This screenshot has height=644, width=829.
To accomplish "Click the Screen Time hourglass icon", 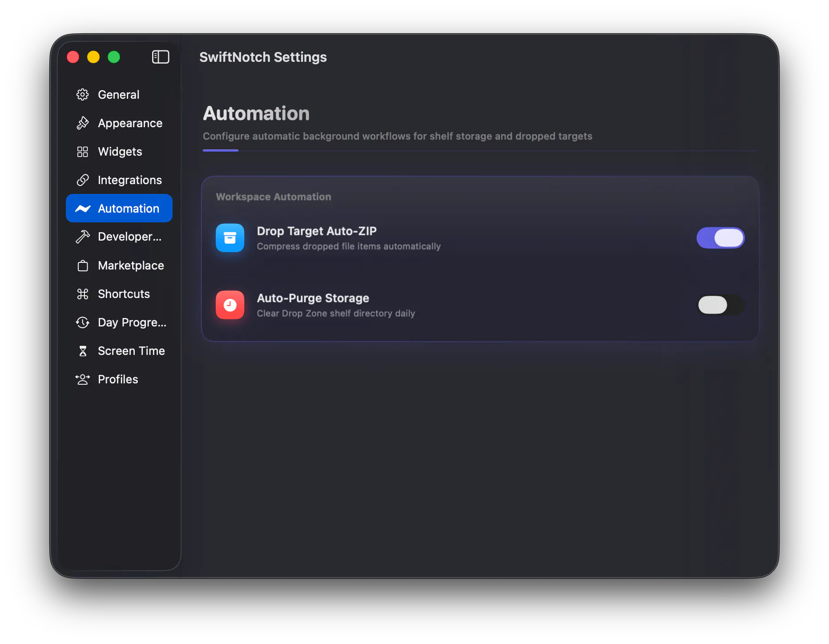I will point(83,351).
